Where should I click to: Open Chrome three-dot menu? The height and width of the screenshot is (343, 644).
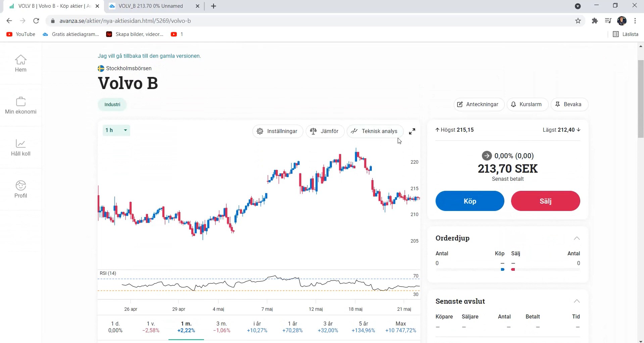pyautogui.click(x=635, y=21)
